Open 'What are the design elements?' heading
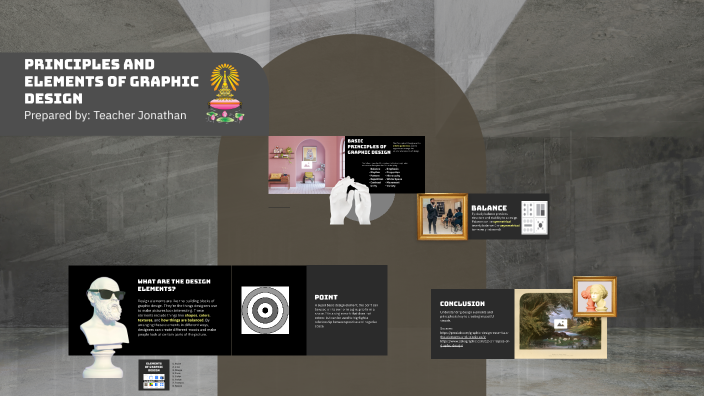This screenshot has width=704, height=396. pos(174,285)
